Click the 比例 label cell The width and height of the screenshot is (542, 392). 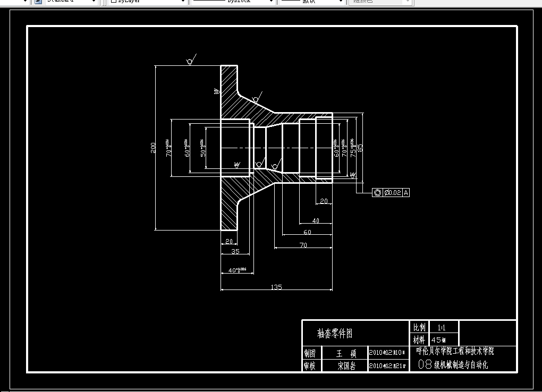419,327
